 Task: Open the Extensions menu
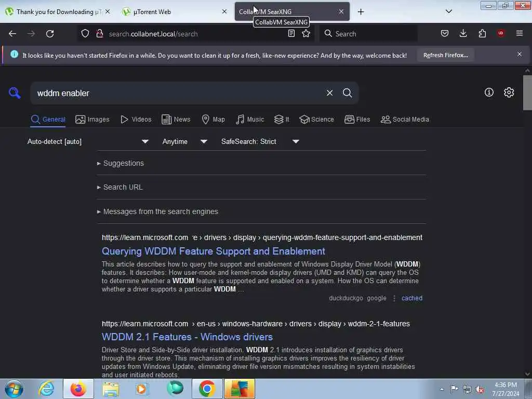[x=482, y=34]
